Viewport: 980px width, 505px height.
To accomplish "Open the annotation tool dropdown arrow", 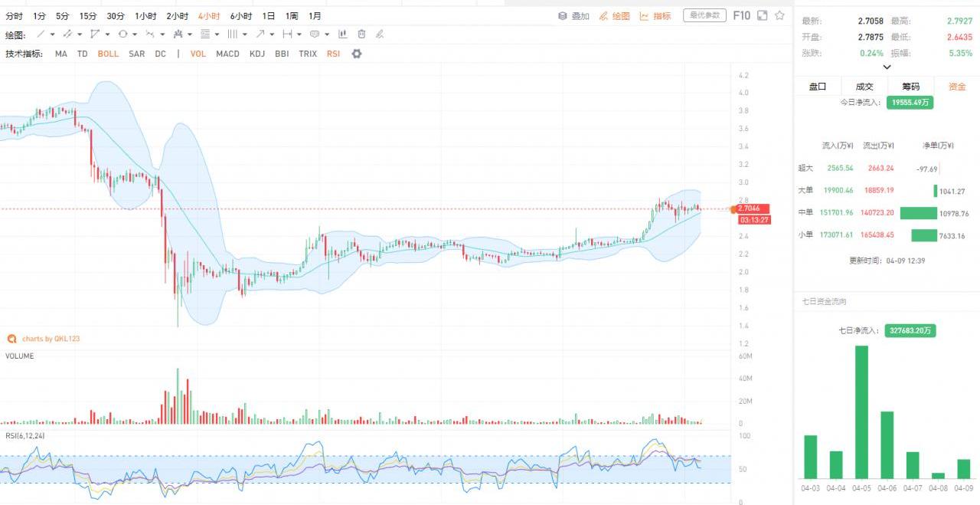I will pos(326,34).
